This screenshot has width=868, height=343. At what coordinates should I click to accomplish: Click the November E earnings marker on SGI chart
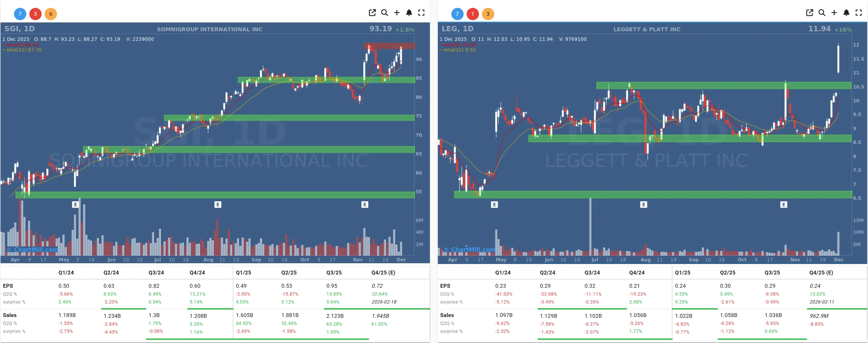[x=365, y=204]
